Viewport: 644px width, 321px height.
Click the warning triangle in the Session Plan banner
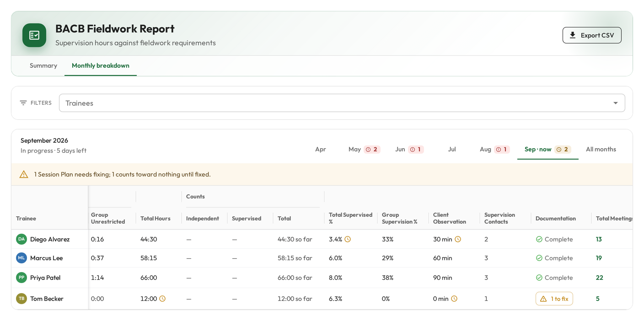pos(24,174)
